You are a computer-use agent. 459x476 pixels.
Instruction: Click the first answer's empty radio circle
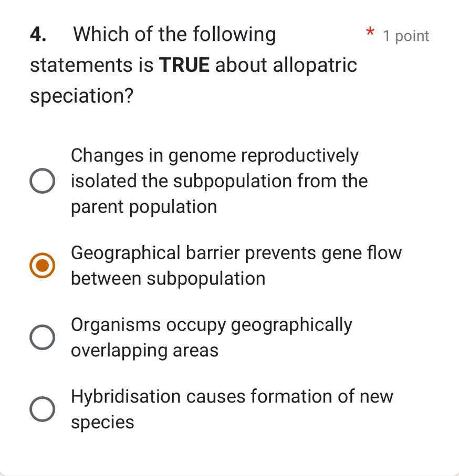pos(42,181)
